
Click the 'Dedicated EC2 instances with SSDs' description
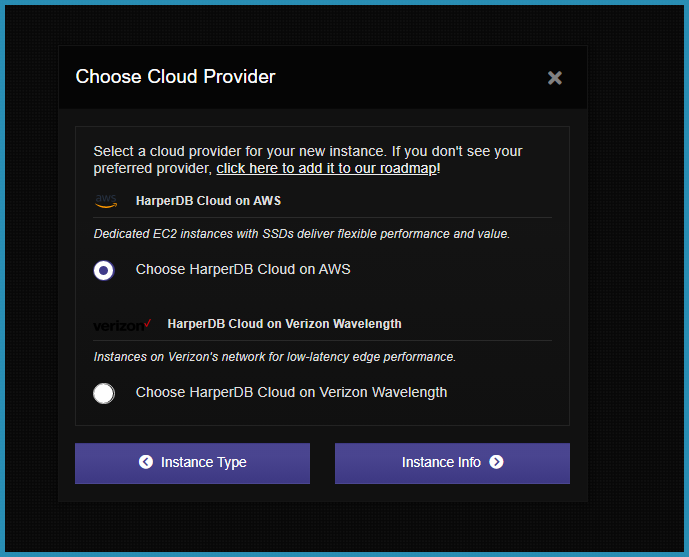[x=301, y=234]
